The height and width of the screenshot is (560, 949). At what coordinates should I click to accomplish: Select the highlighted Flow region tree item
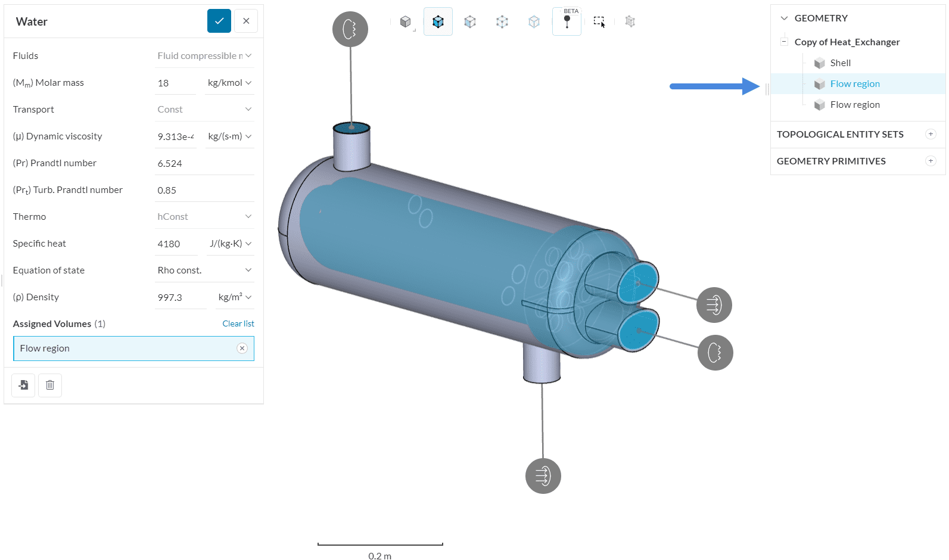click(x=854, y=84)
